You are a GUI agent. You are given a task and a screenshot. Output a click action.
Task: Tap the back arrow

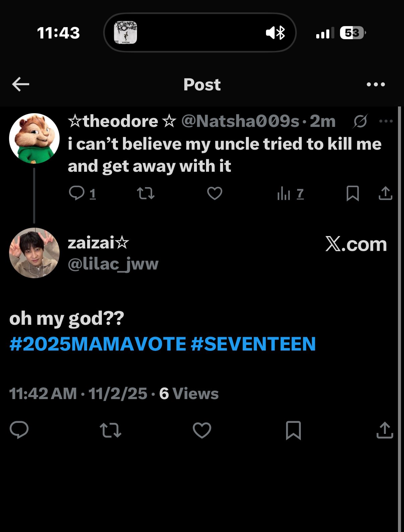pyautogui.click(x=21, y=84)
